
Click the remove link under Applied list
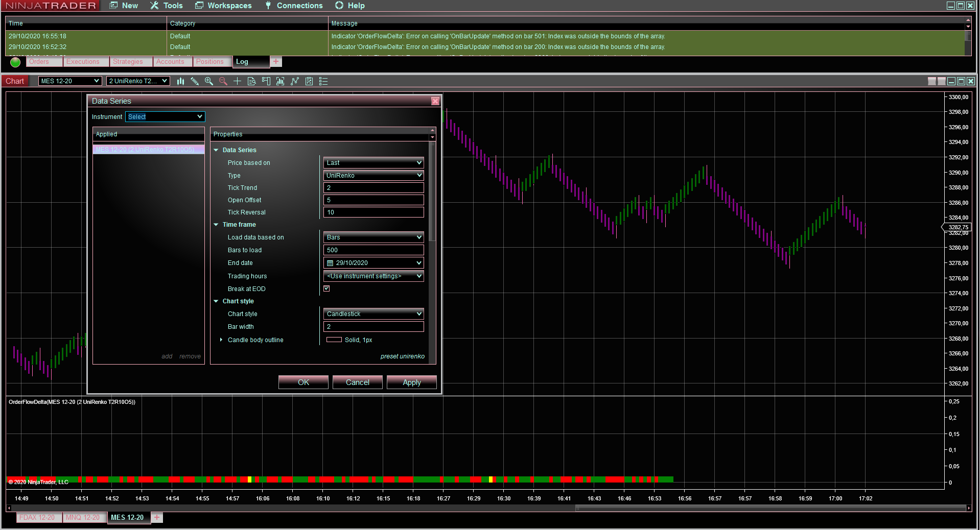pos(190,356)
